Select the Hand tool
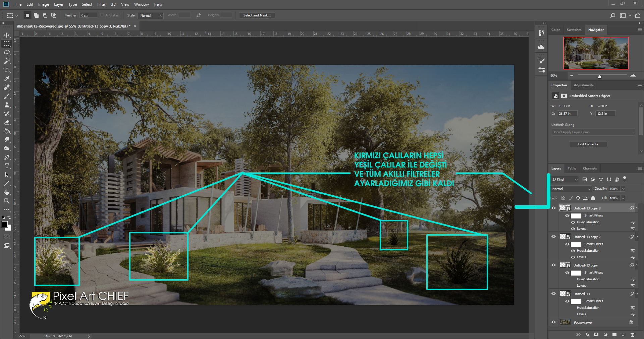644x339 pixels. 7,192
